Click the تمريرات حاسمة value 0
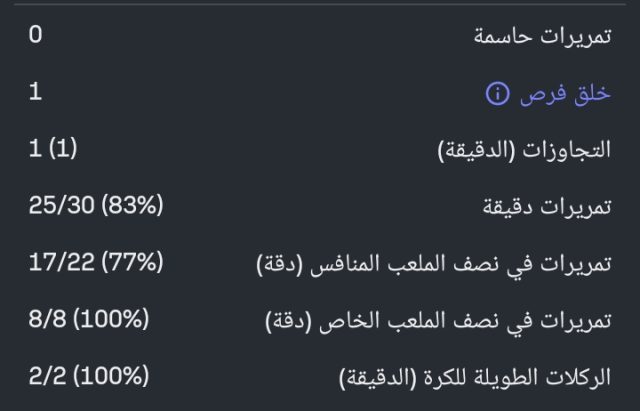The width and height of the screenshot is (640, 411). pos(36,36)
